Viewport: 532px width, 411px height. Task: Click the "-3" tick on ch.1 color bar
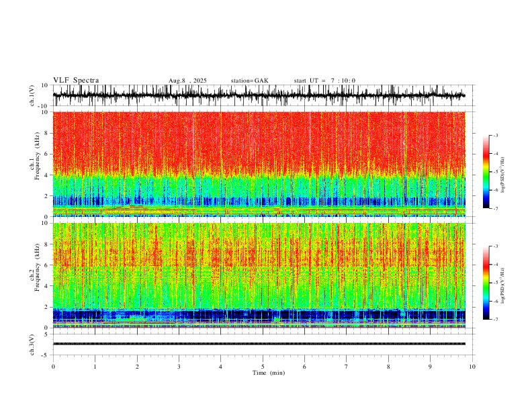point(495,135)
